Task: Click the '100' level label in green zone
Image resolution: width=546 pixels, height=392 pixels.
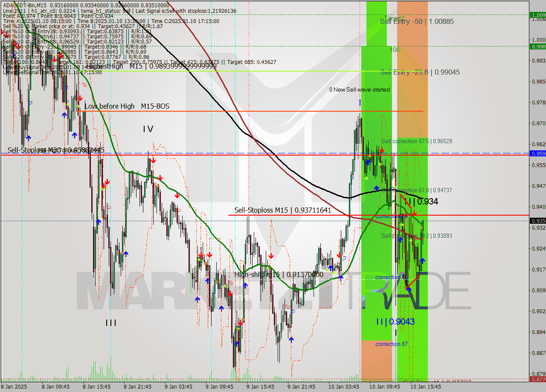Action: coord(395,50)
